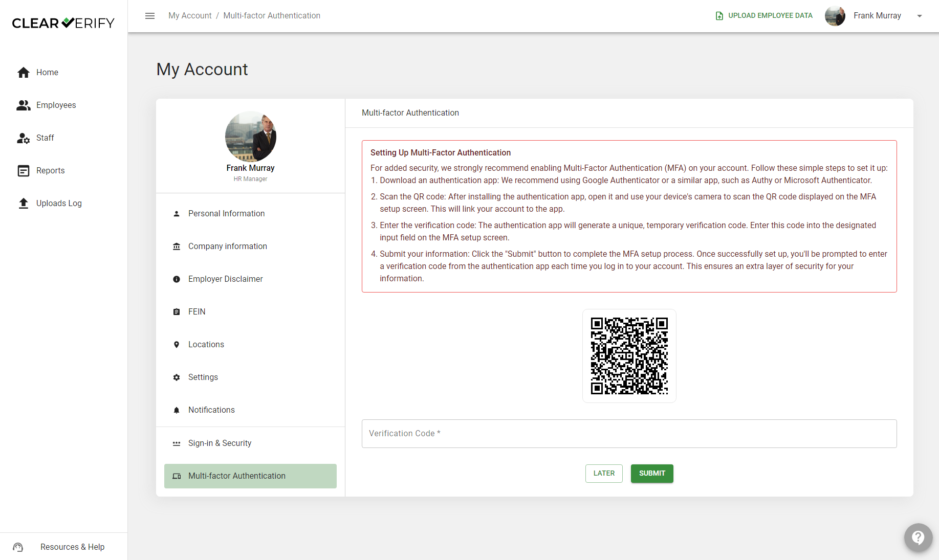Image resolution: width=939 pixels, height=560 pixels.
Task: Click the My Account breadcrumb link
Action: click(x=190, y=16)
